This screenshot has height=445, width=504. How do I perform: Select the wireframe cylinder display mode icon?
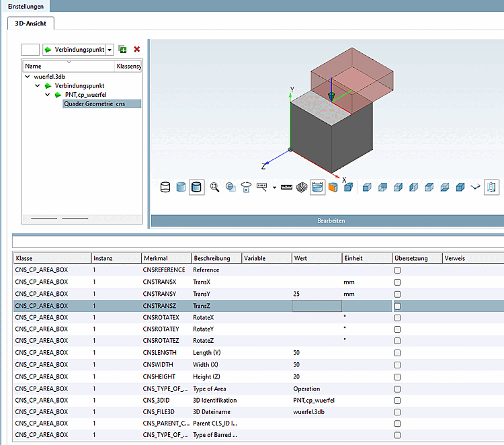pyautogui.click(x=165, y=188)
